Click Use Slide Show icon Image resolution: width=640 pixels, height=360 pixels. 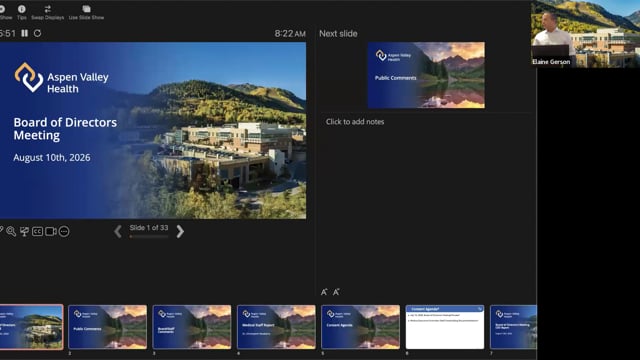(x=86, y=9)
